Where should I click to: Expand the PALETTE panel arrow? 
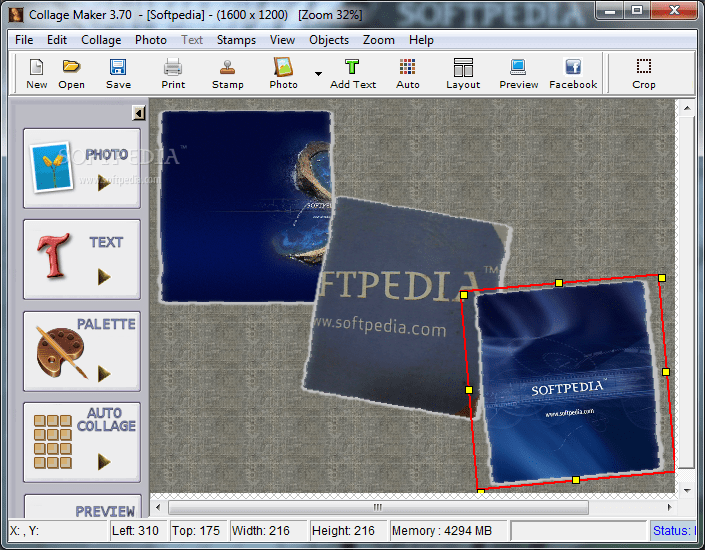pos(104,373)
